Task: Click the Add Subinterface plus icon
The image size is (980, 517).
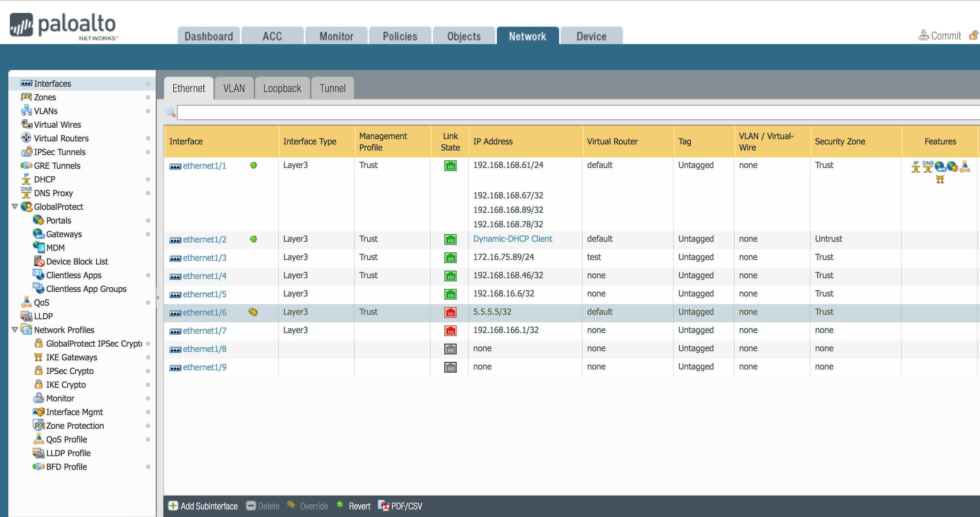Action: 173,506
